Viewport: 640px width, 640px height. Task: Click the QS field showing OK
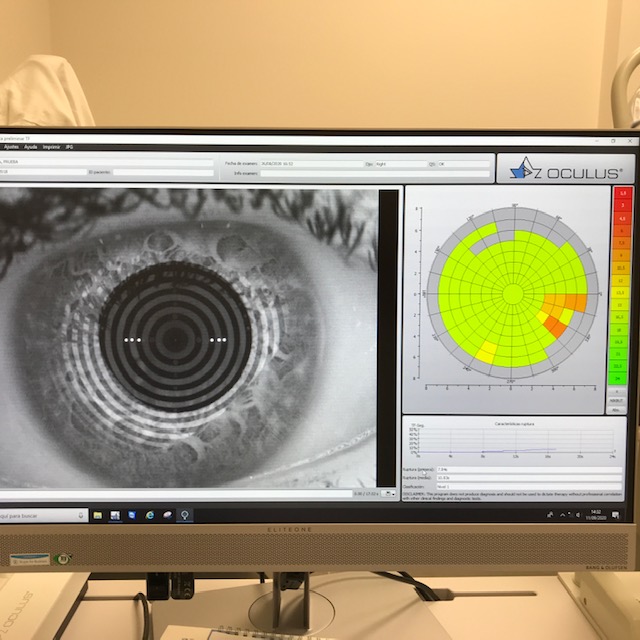[x=464, y=164]
